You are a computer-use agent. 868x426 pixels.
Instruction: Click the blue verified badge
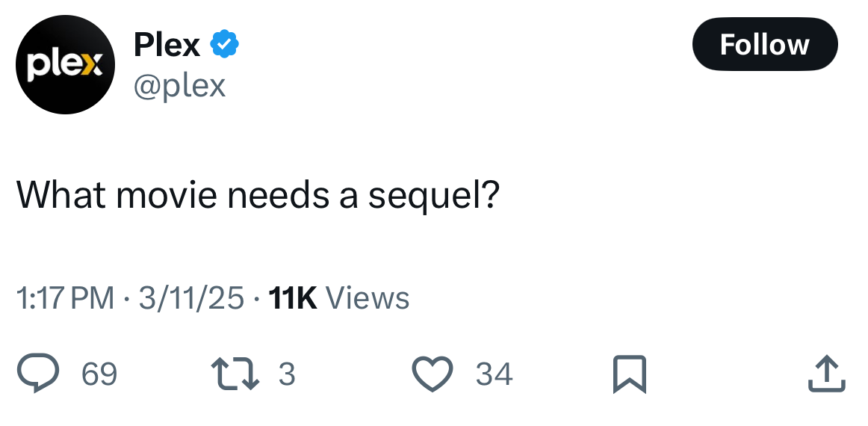point(224,46)
